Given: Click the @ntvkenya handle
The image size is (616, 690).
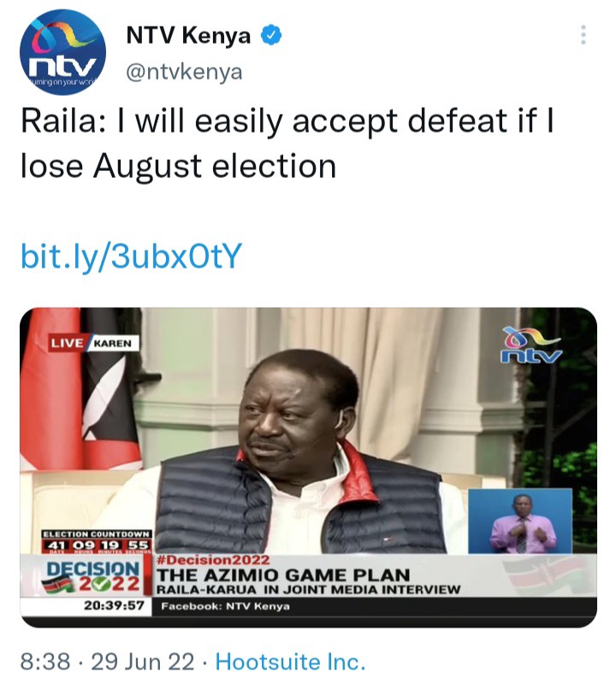Looking at the screenshot, I should coord(184,72).
